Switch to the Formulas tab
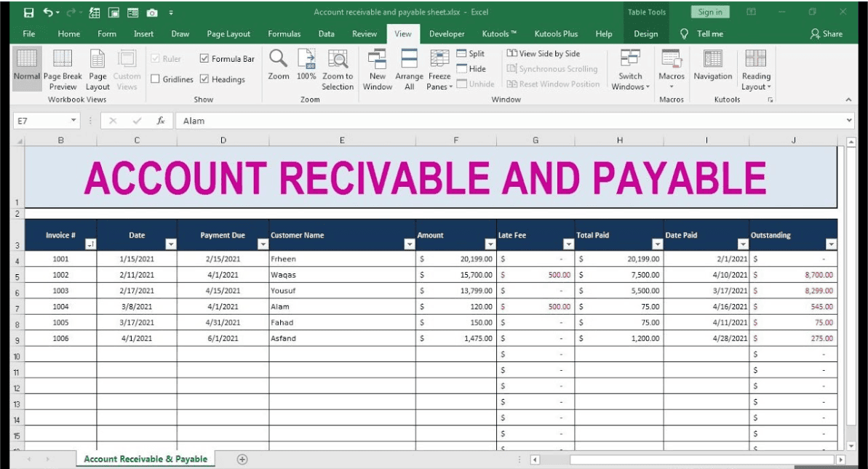This screenshot has width=868, height=469. pyautogui.click(x=284, y=33)
